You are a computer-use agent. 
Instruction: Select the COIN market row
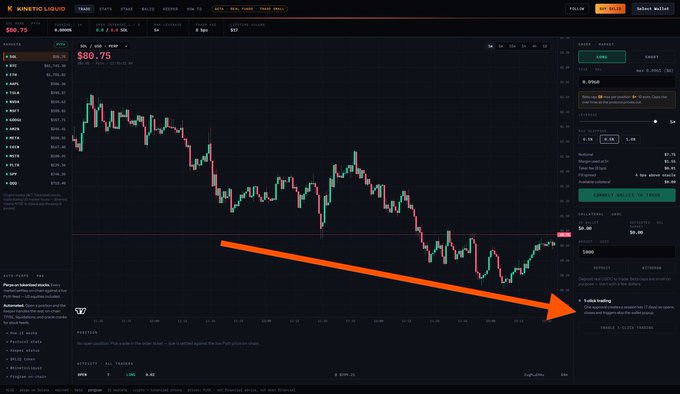(x=36, y=147)
